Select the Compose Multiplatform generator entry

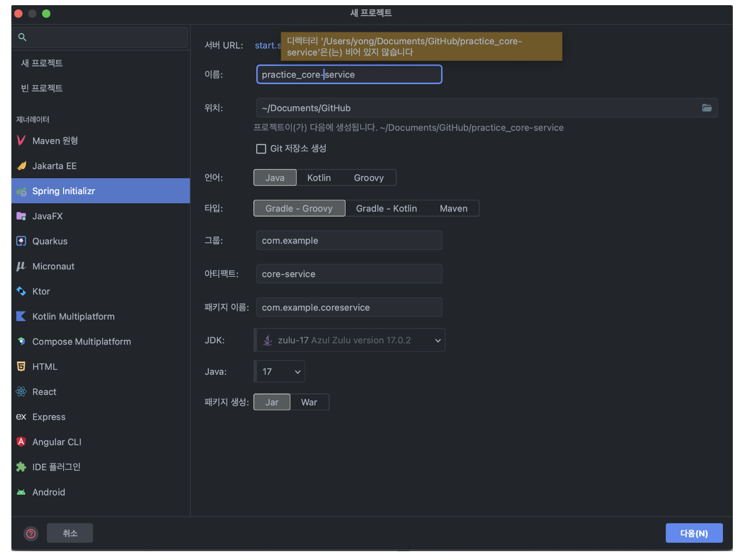point(101,341)
